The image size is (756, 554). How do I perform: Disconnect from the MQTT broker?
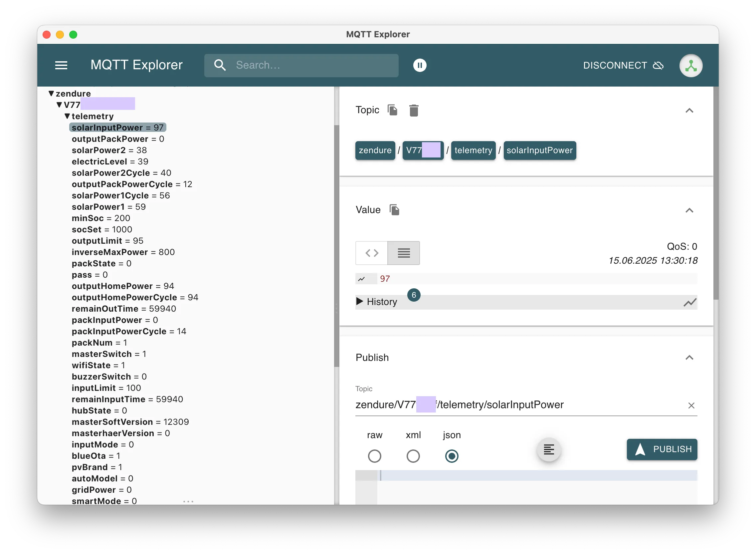click(x=615, y=65)
